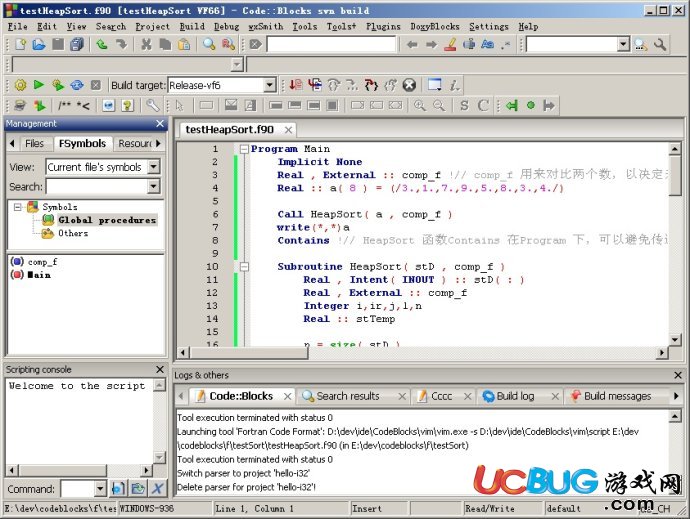Open the Plugins menu
This screenshot has width=690, height=519.
click(383, 27)
